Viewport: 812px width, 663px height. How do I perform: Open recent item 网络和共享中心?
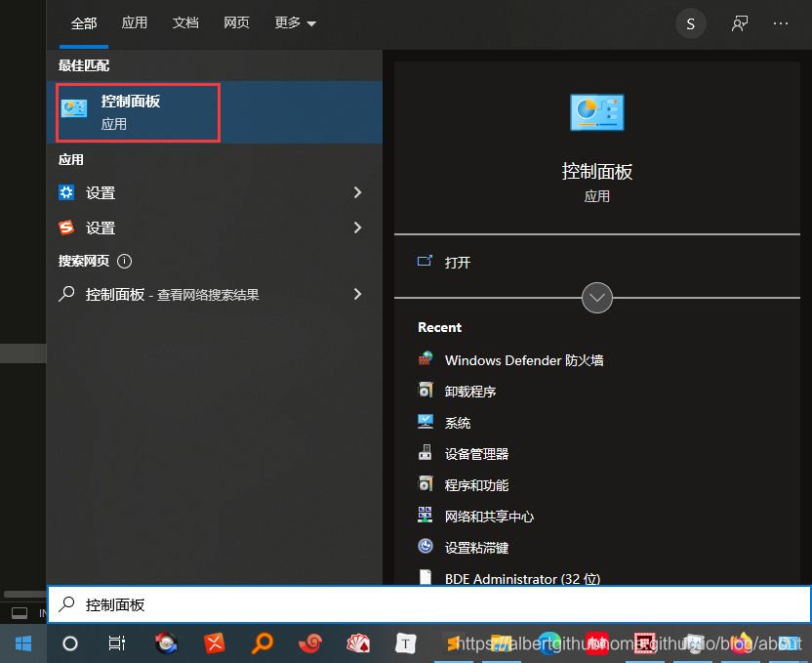[x=489, y=517]
